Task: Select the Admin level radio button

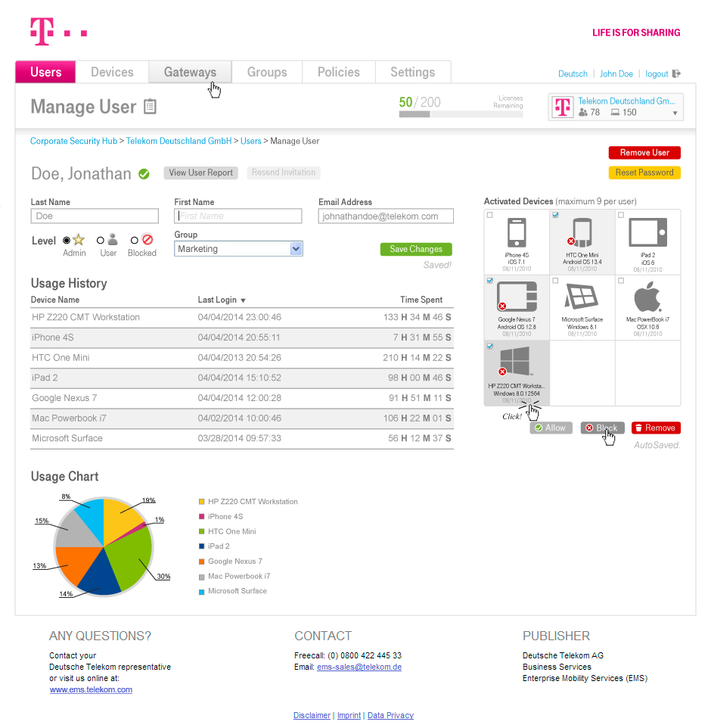Action: tap(67, 240)
